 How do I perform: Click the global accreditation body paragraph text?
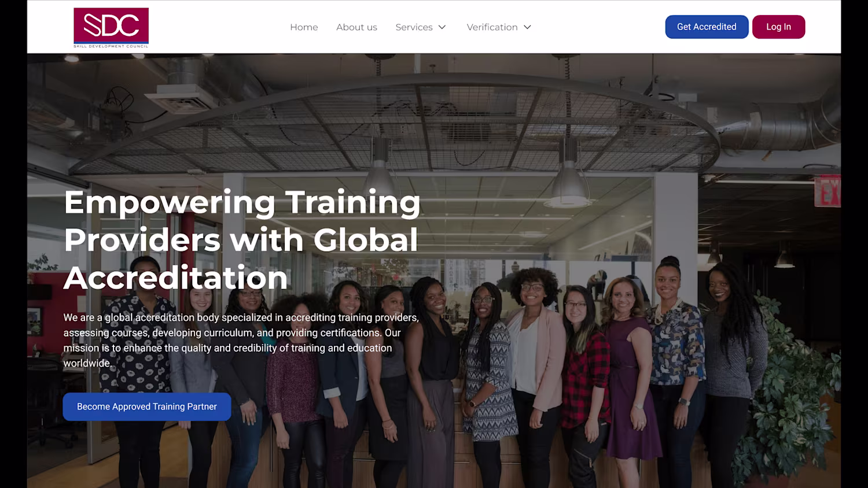click(x=241, y=340)
